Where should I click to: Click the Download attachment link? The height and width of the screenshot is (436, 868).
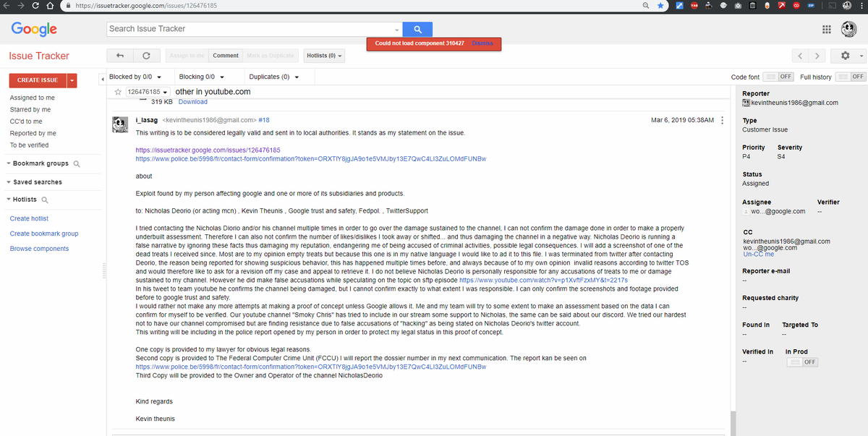pyautogui.click(x=192, y=102)
